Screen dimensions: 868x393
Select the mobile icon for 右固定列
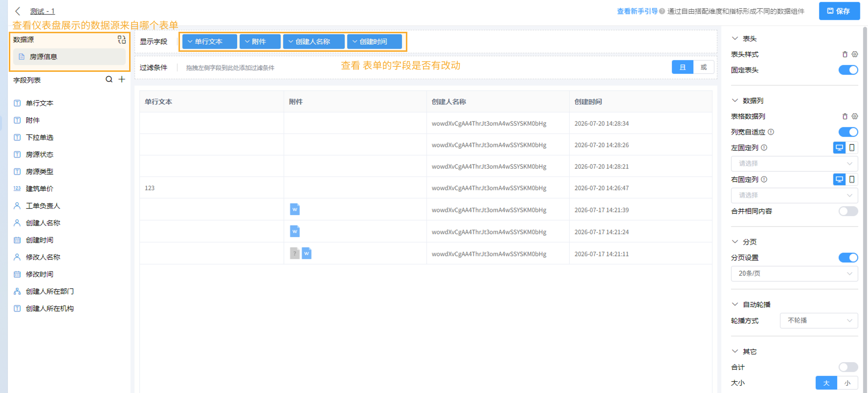[x=852, y=179]
